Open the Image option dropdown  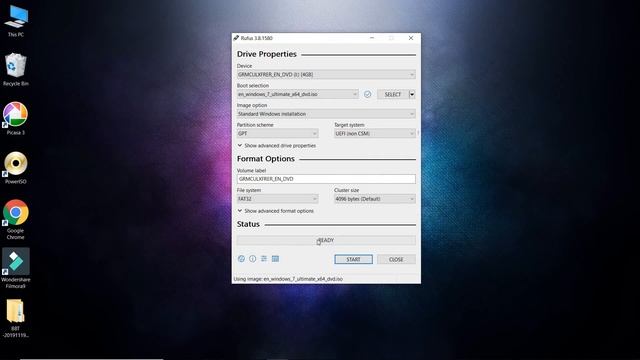(x=326, y=114)
